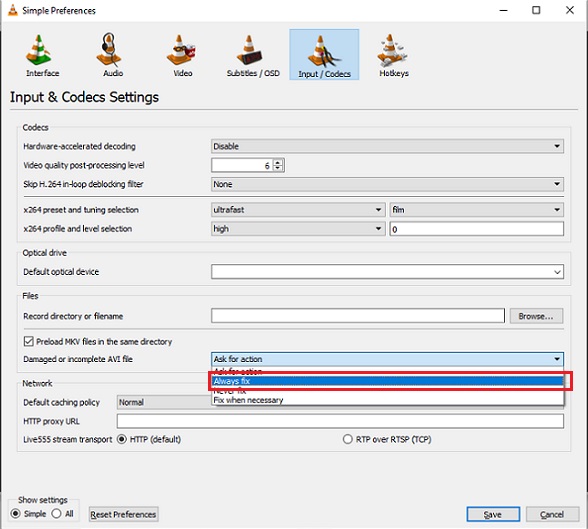This screenshot has height=529, width=588.
Task: Choose HTTP (default) stream transport
Action: pos(122,439)
